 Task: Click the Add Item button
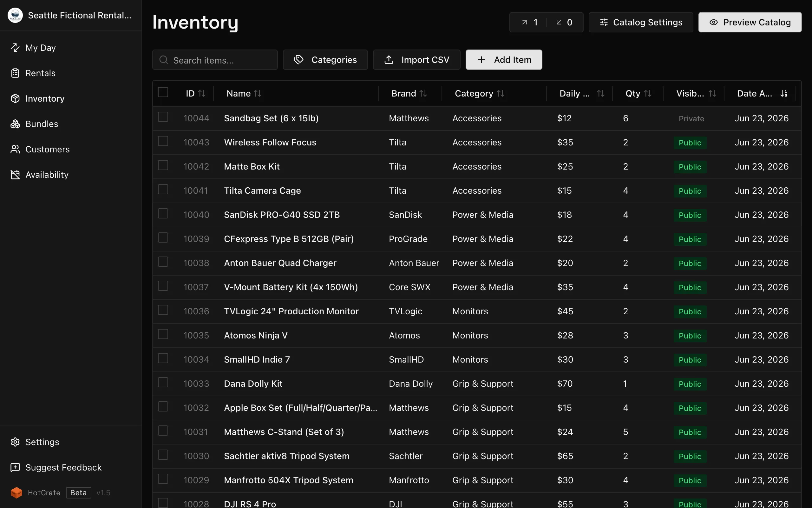tap(504, 60)
